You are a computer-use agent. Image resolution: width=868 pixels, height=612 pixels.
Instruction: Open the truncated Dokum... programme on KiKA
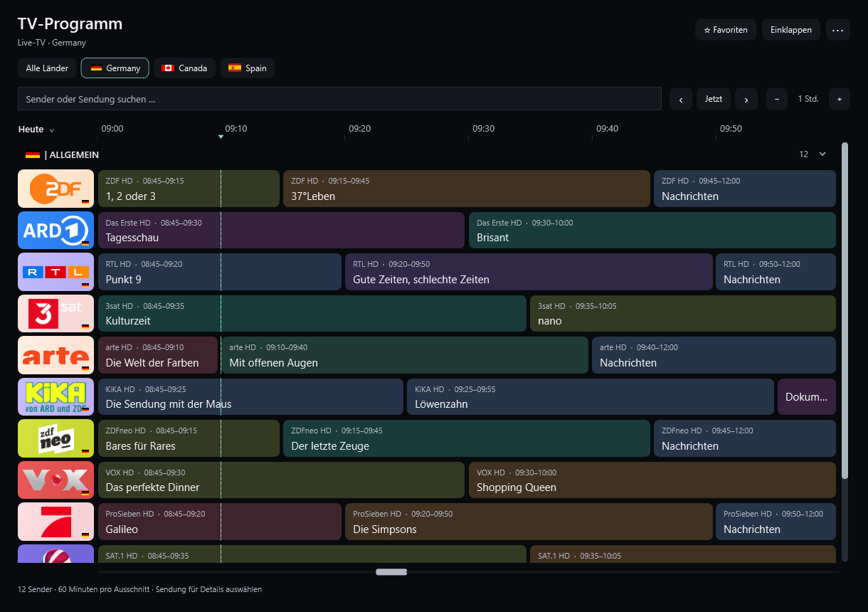[x=807, y=396]
